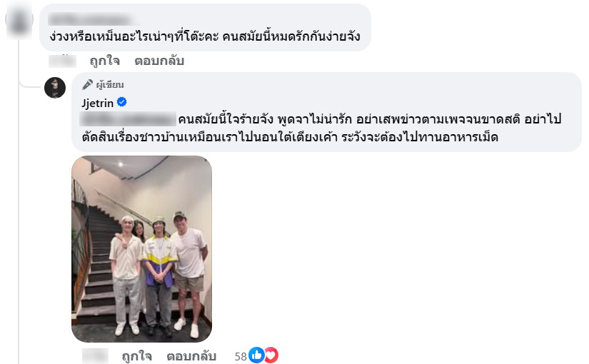Click the blurred timestamp under the first comment

click(62, 61)
